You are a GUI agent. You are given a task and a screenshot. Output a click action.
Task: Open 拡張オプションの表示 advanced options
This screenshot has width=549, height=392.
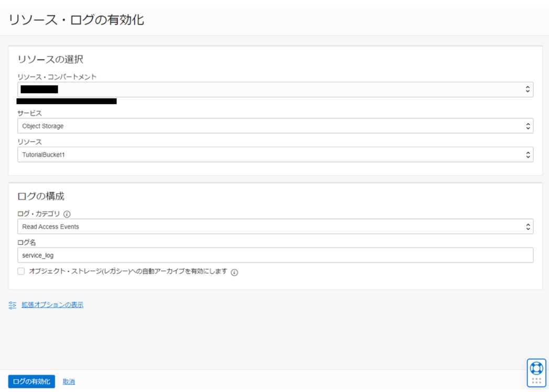52,305
